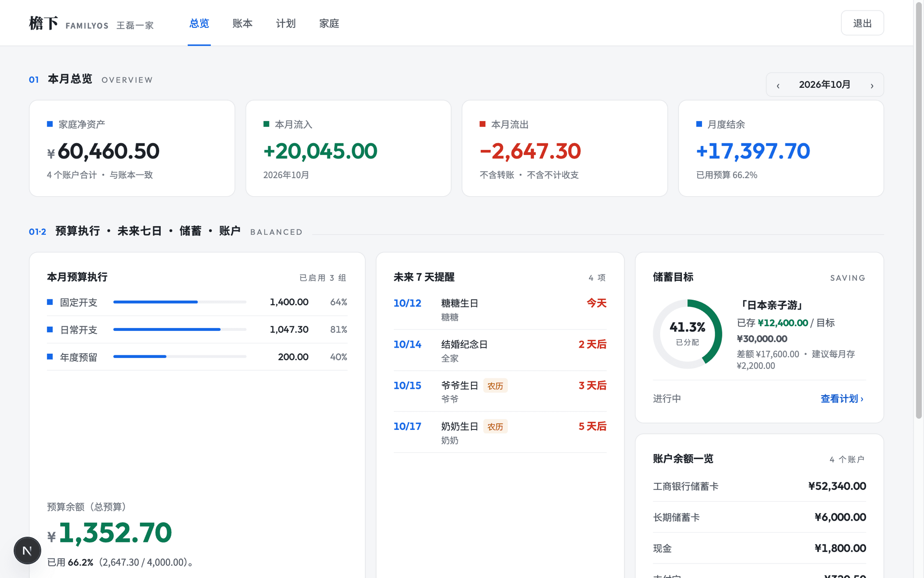Switch to the 账本 tab
This screenshot has width=924, height=578.
coord(242,23)
